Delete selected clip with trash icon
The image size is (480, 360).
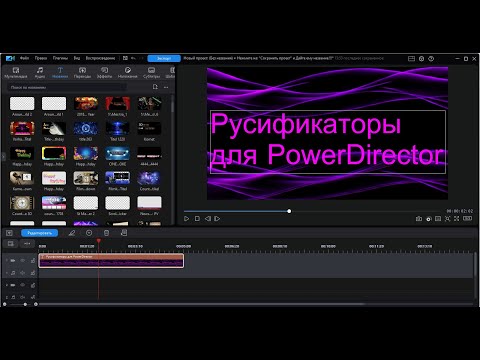click(x=106, y=233)
